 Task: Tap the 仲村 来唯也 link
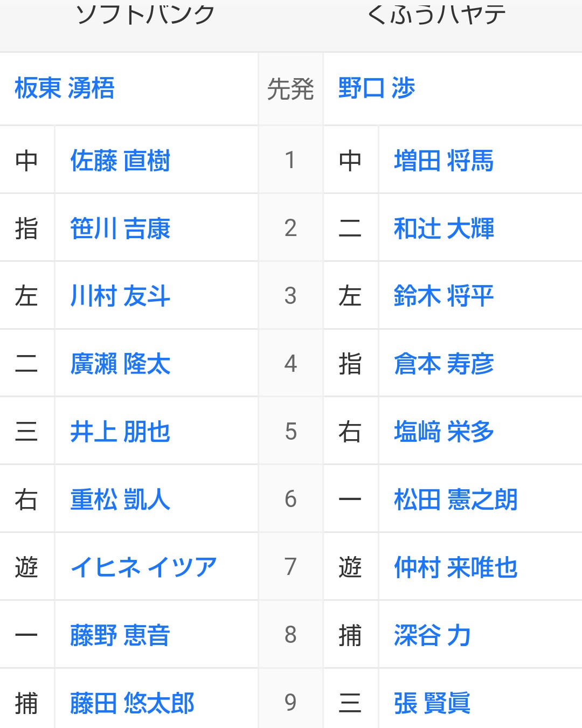click(455, 567)
